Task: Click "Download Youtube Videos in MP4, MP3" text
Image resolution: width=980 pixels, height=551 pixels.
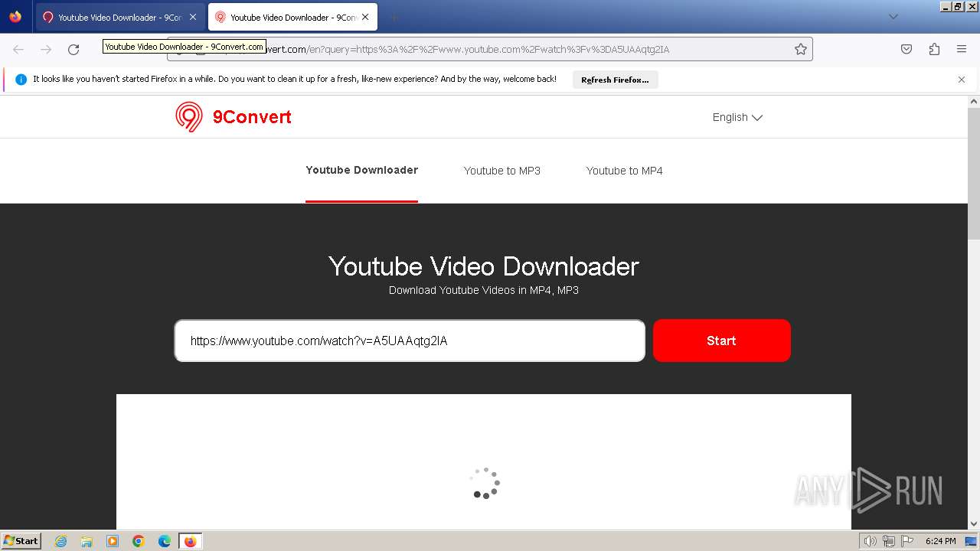Action: click(484, 290)
